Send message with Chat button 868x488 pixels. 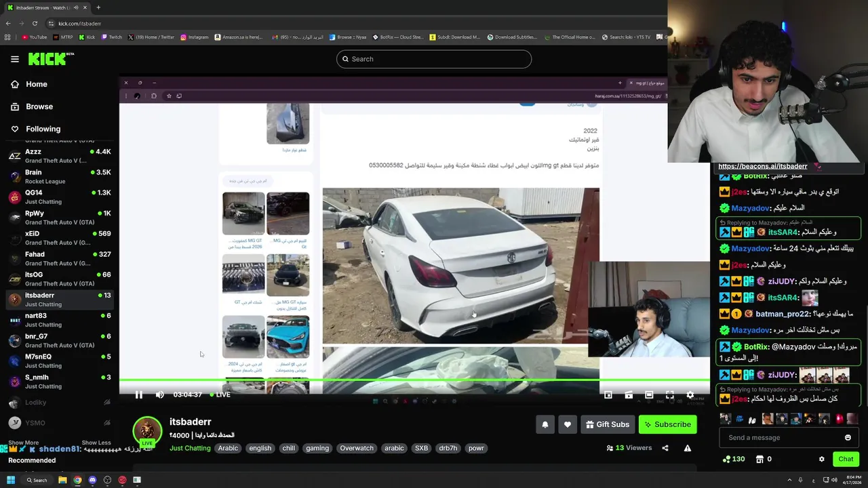tap(846, 459)
